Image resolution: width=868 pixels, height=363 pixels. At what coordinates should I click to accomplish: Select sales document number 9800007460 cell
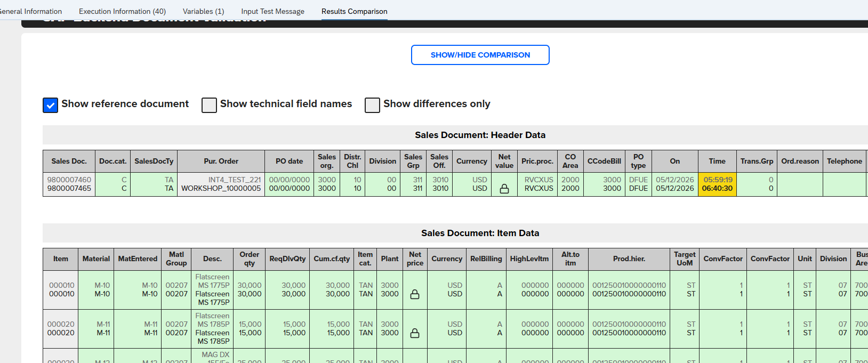point(69,180)
